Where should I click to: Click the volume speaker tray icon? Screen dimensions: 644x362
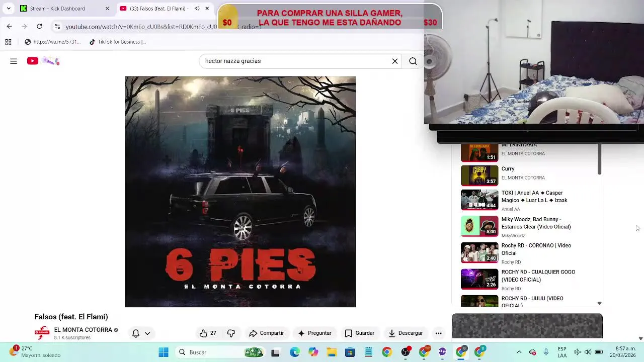pyautogui.click(x=588, y=352)
